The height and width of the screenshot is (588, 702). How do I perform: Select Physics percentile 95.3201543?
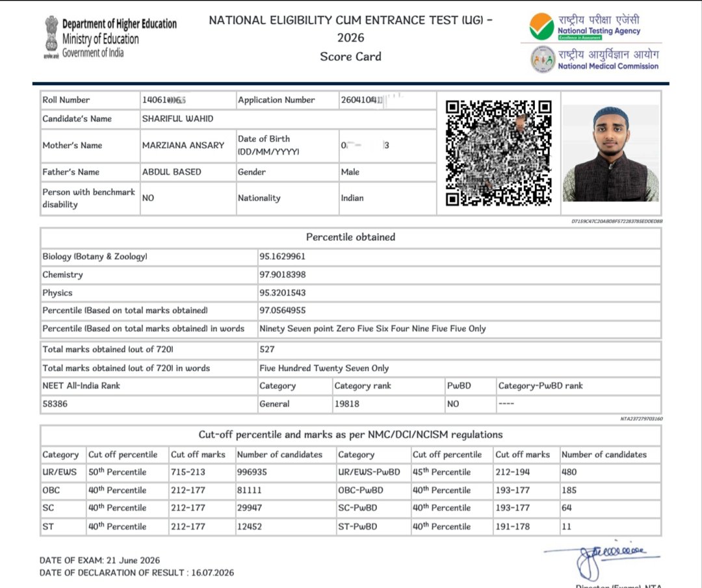tap(283, 292)
